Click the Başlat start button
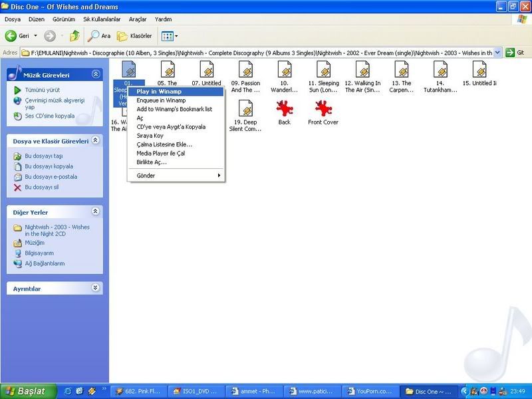 coord(28,392)
